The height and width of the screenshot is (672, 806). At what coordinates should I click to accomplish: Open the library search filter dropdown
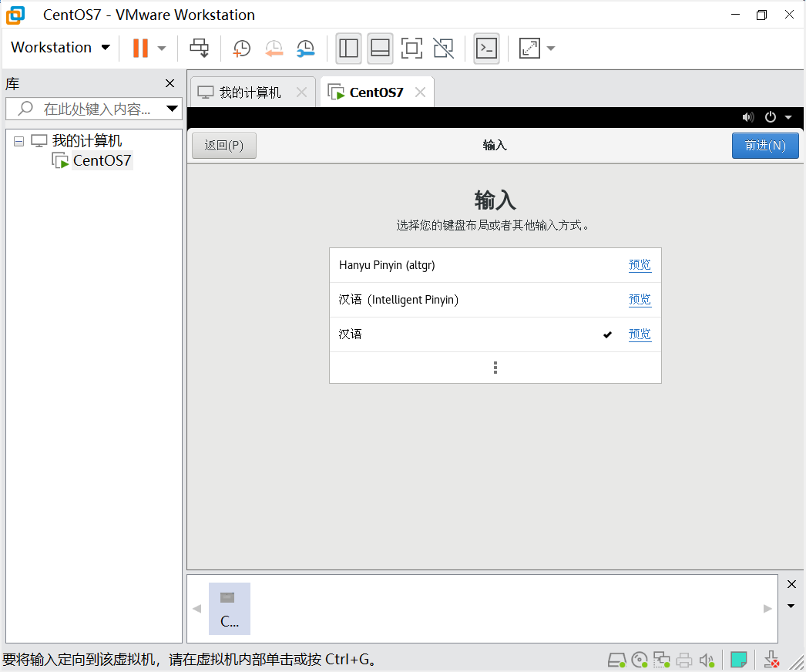(x=172, y=109)
